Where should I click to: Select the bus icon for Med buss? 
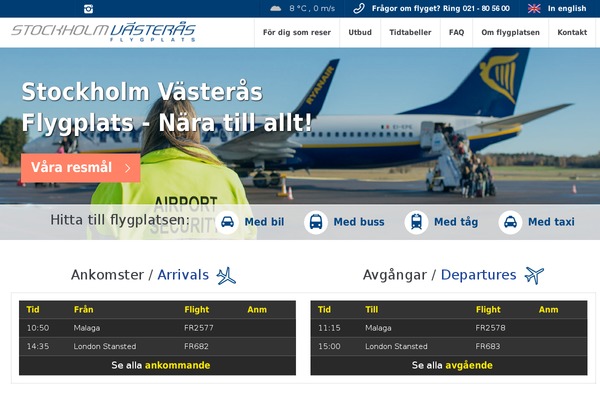click(x=316, y=222)
